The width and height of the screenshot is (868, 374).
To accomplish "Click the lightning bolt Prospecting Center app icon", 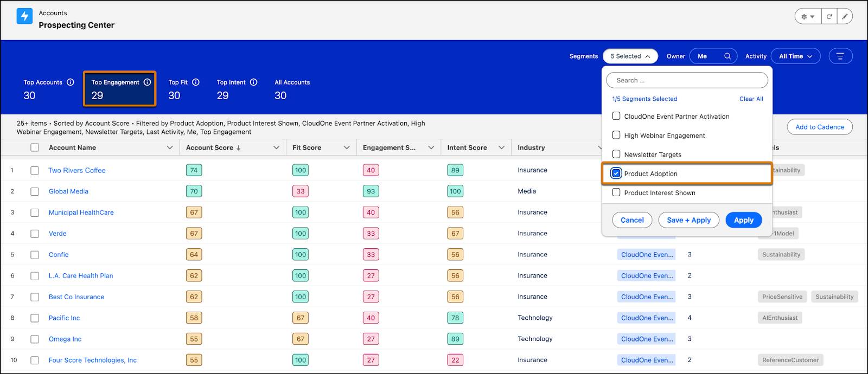I will [24, 16].
